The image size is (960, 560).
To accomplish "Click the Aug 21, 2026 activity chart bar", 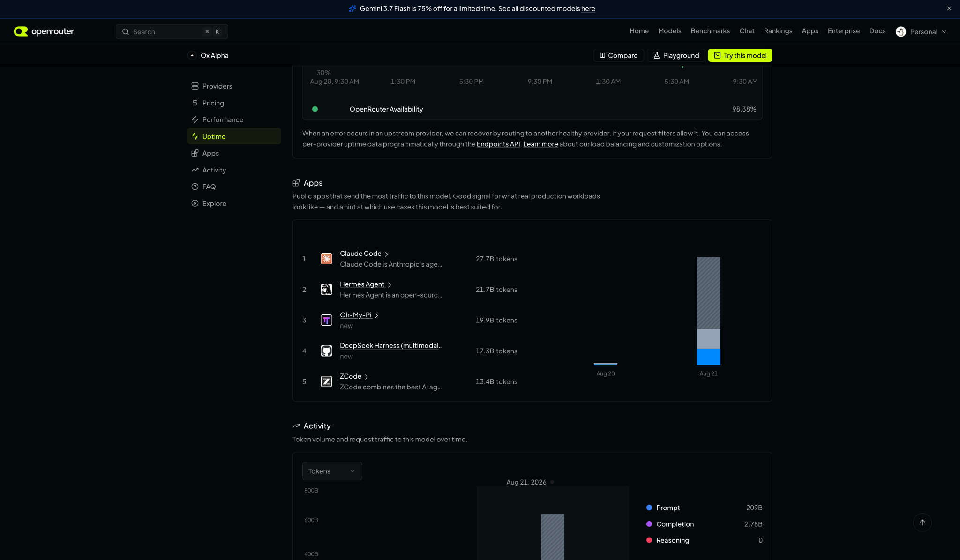I will click(553, 537).
